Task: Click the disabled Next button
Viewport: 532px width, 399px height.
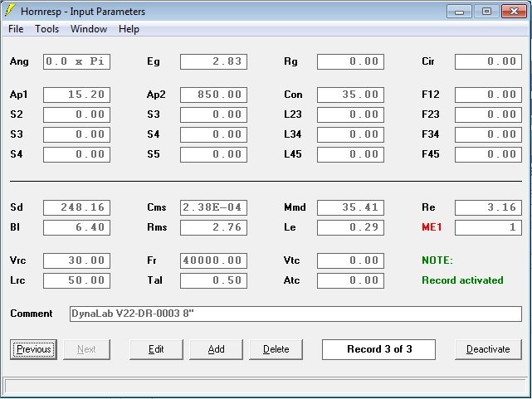Action: [x=86, y=349]
